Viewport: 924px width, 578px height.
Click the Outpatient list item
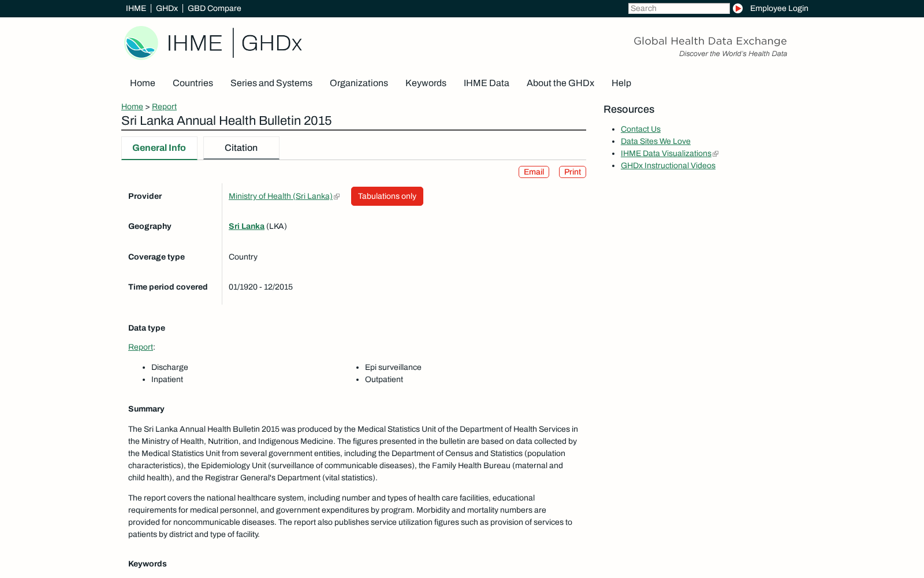point(384,380)
